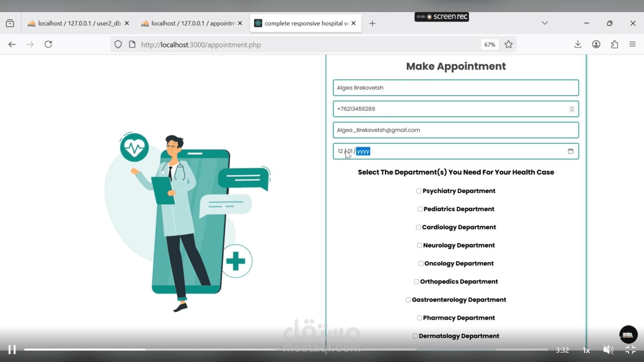Restore down the browser window
Viewport: 644px width, 362px height.
coord(610,23)
